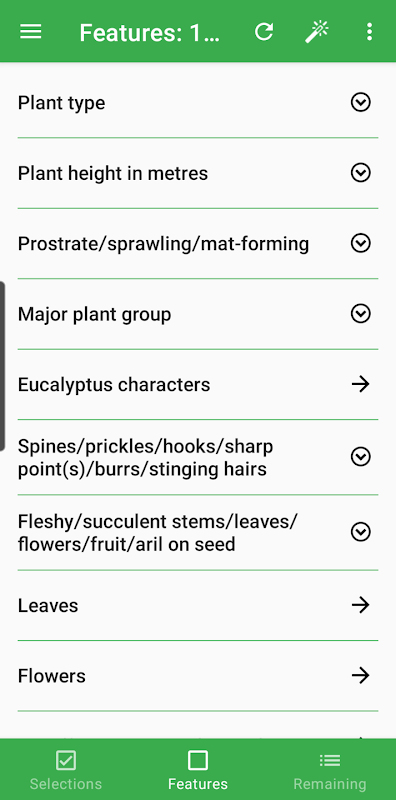This screenshot has width=396, height=800.
Task: Open the hamburger navigation menu
Action: click(31, 32)
